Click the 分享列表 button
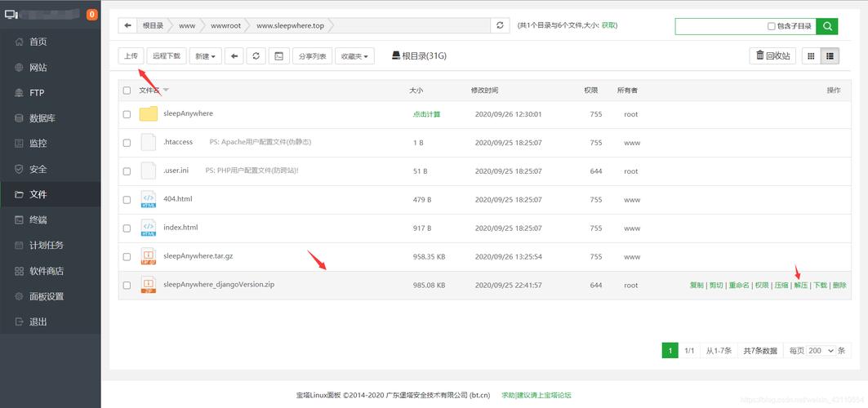The image size is (868, 408). (312, 55)
